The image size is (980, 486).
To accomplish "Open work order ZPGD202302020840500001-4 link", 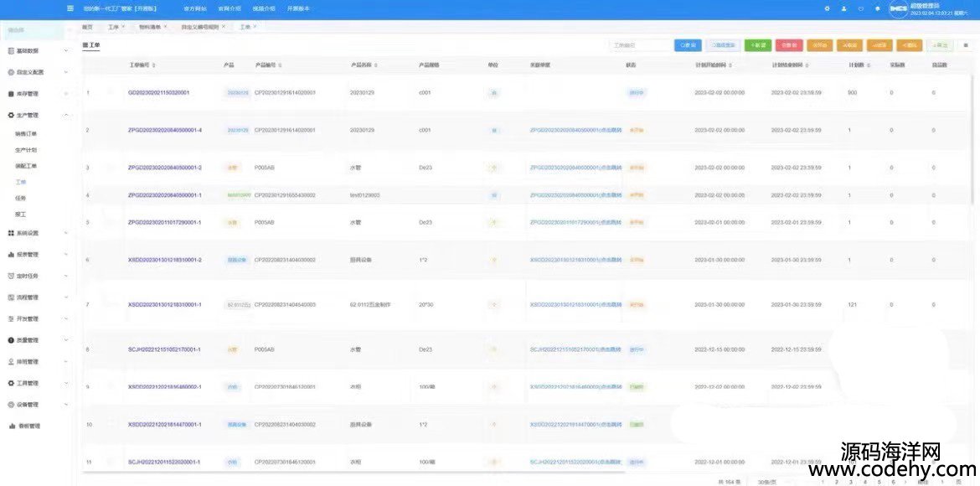I will 165,130.
